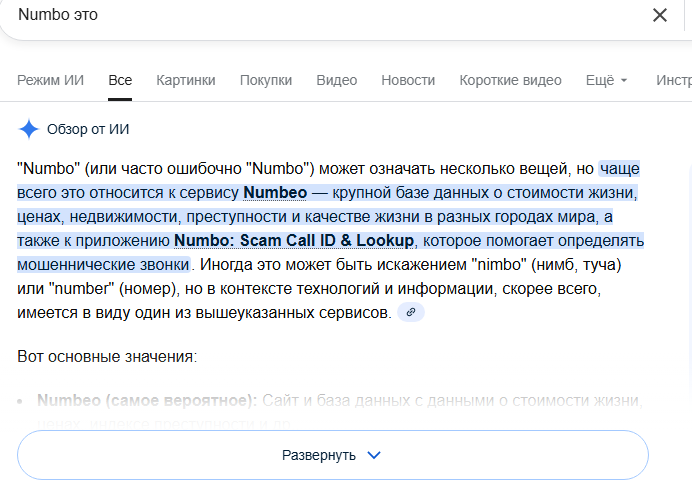Image resolution: width=692 pixels, height=481 pixels.
Task: Click the "Обзор от ИИ" heading label
Action: point(88,129)
